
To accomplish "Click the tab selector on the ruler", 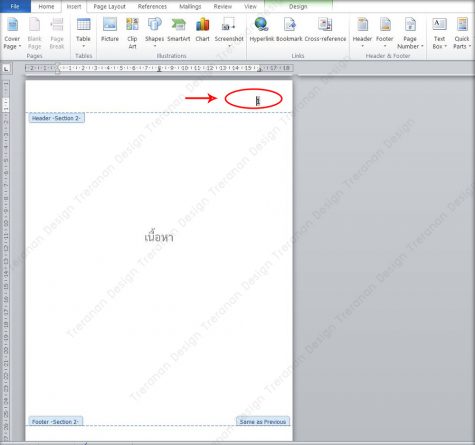I will (6, 69).
